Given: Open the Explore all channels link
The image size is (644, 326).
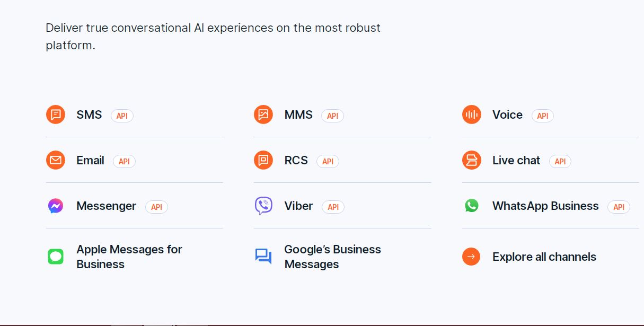Looking at the screenshot, I should pos(544,257).
